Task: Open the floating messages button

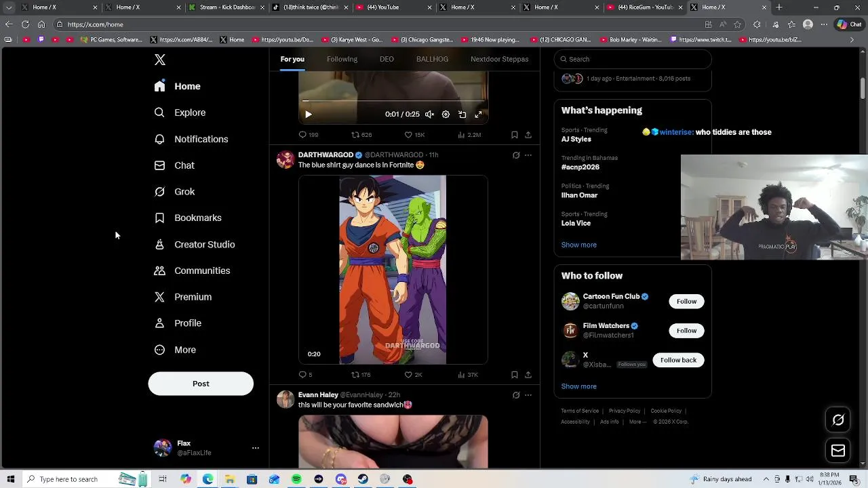Action: pos(838,451)
